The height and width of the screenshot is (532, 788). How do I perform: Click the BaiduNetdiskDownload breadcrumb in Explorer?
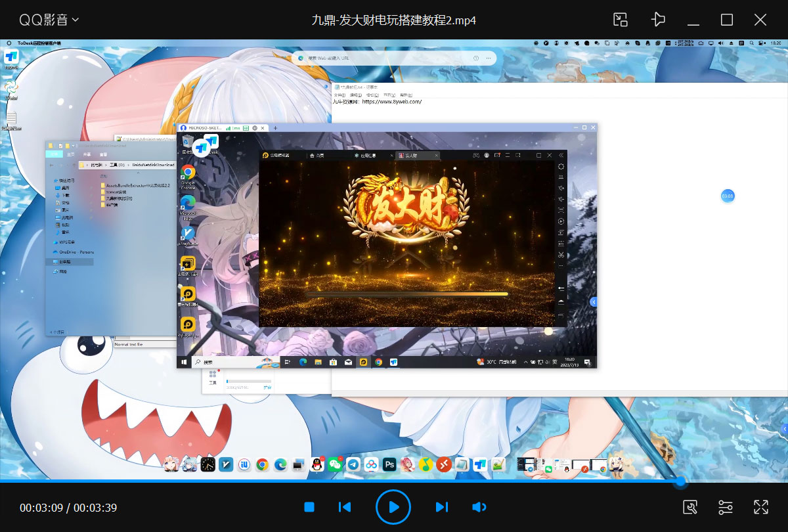pos(153,165)
